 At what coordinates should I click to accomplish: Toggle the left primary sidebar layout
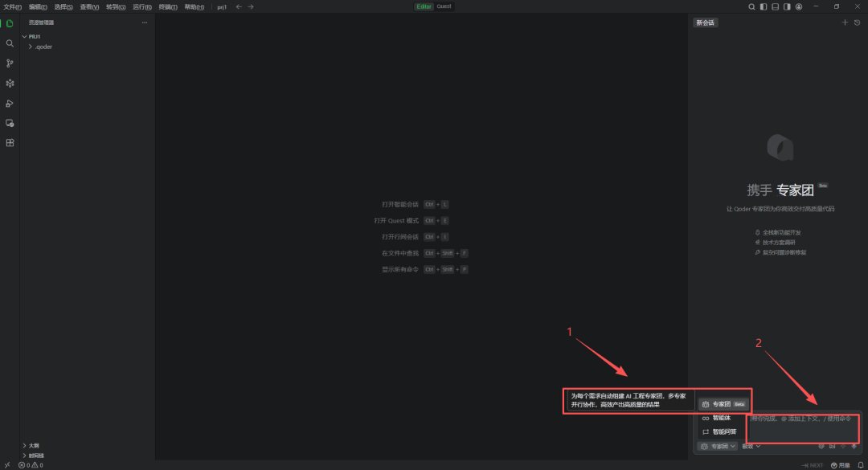pos(763,6)
